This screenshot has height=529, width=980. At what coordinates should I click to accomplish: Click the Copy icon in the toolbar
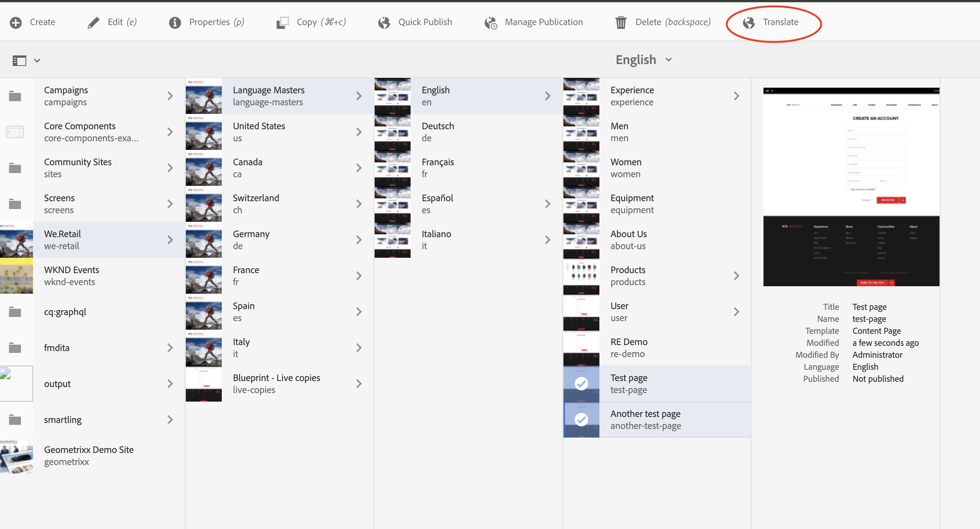pyautogui.click(x=282, y=22)
